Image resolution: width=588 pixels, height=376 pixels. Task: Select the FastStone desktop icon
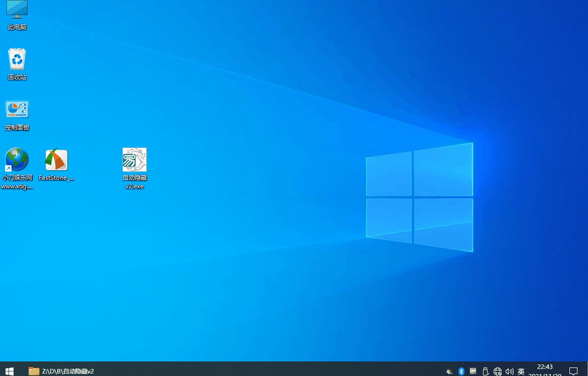(x=56, y=164)
